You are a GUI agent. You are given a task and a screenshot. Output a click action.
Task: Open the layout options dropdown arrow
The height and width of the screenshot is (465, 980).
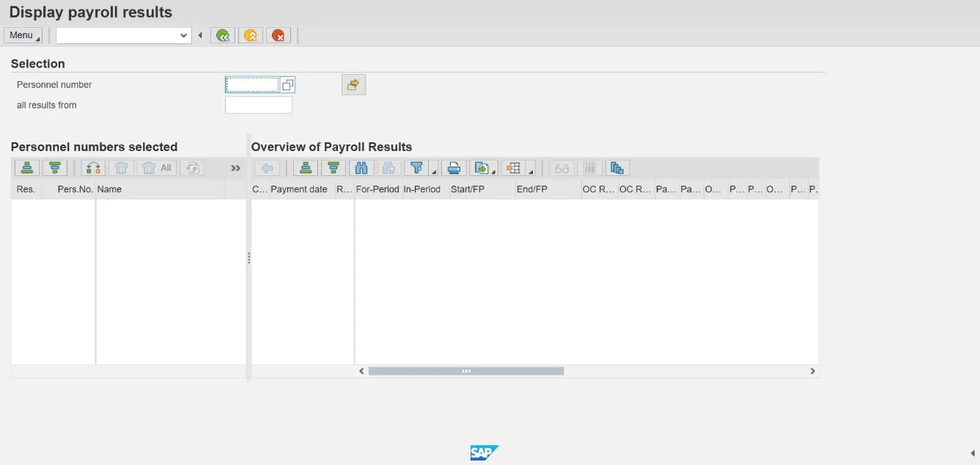531,169
